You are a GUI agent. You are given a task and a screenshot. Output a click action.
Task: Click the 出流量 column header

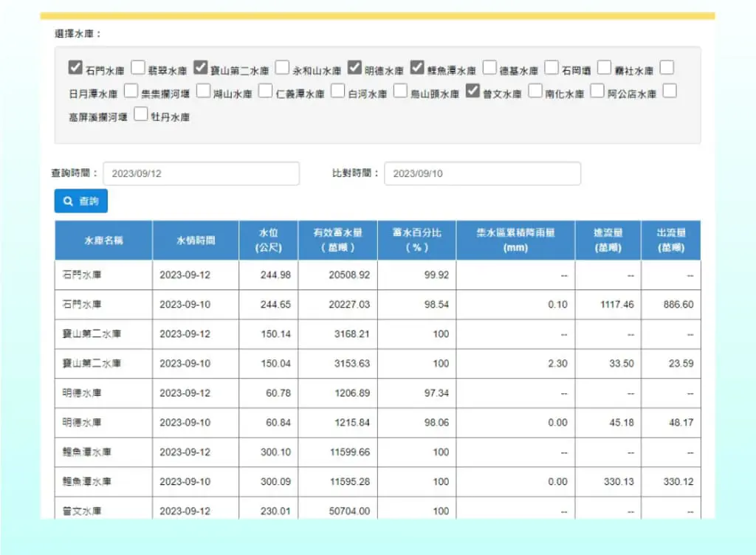[x=671, y=241]
